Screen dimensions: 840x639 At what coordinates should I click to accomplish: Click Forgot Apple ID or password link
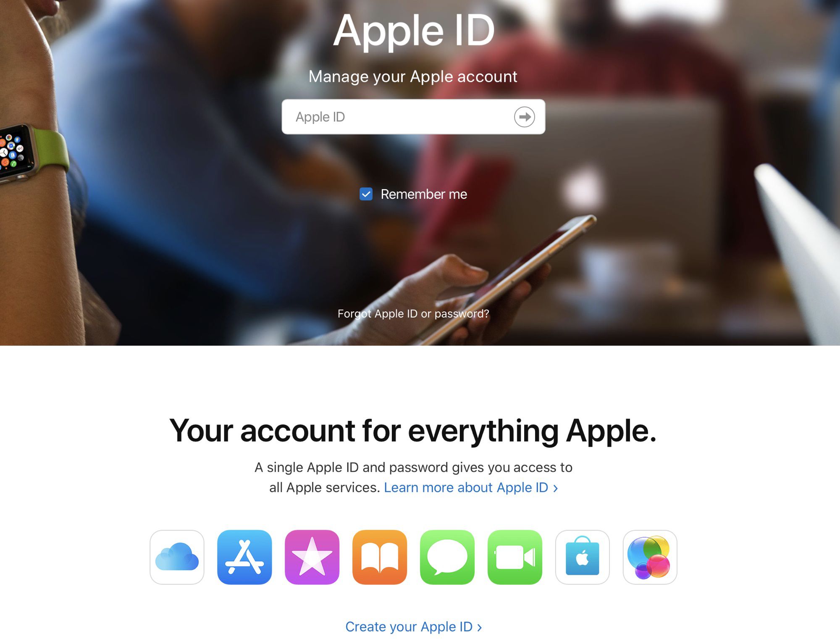(x=413, y=313)
